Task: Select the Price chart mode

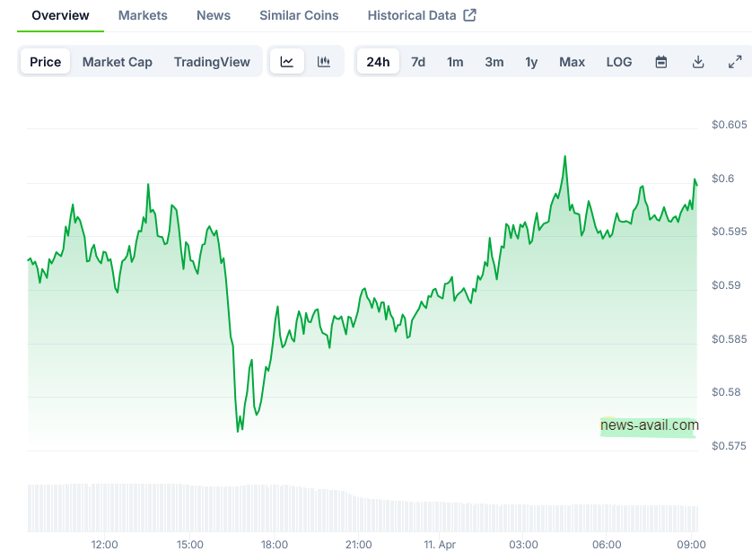Action: 46,62
